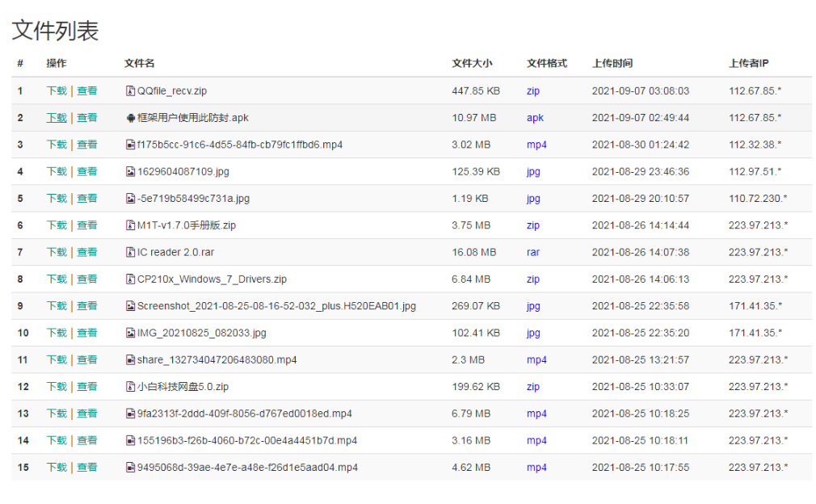
Task: Click the rar format link
Action: pyautogui.click(x=533, y=252)
